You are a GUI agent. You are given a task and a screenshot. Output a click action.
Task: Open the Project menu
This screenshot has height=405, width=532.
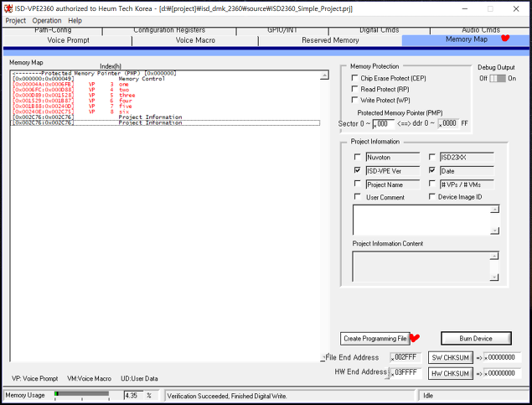pyautogui.click(x=16, y=21)
